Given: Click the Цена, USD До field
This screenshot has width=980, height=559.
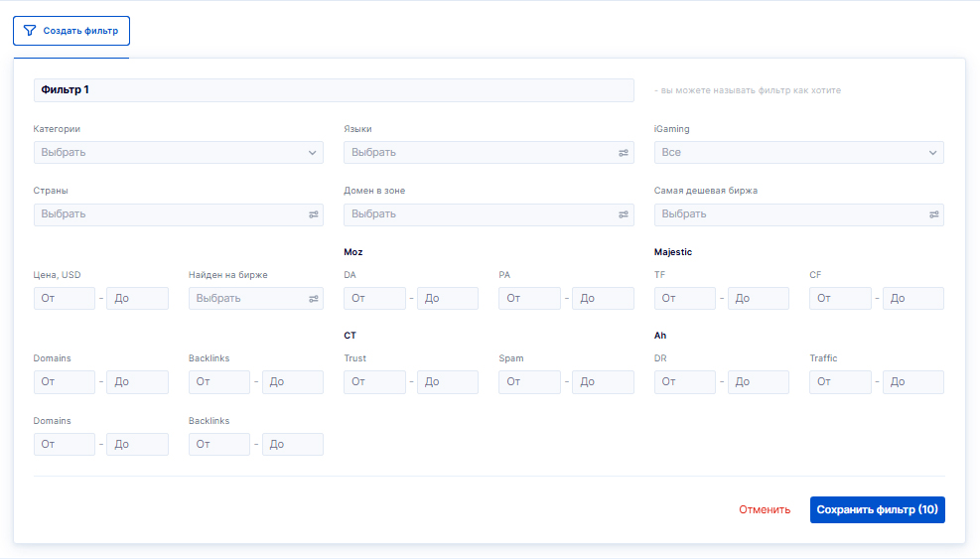Looking at the screenshot, I should 137,298.
